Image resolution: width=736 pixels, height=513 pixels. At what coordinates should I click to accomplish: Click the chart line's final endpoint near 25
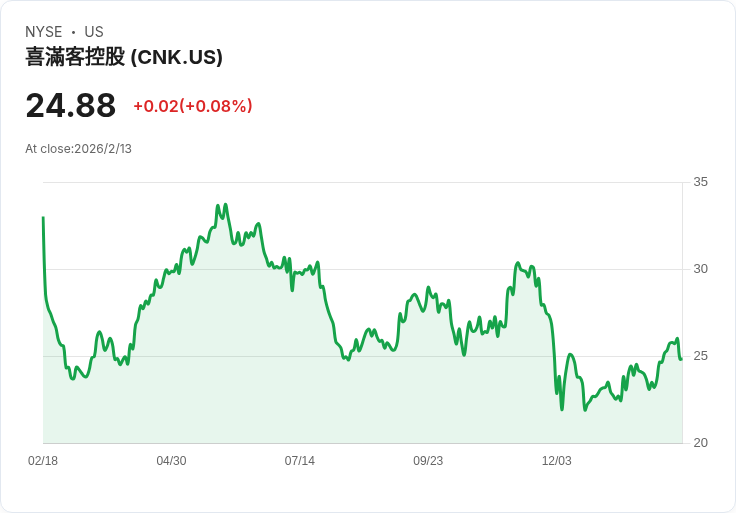[x=681, y=359]
